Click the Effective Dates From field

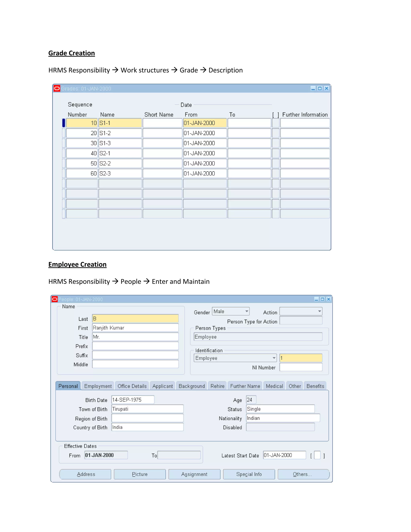106,455
